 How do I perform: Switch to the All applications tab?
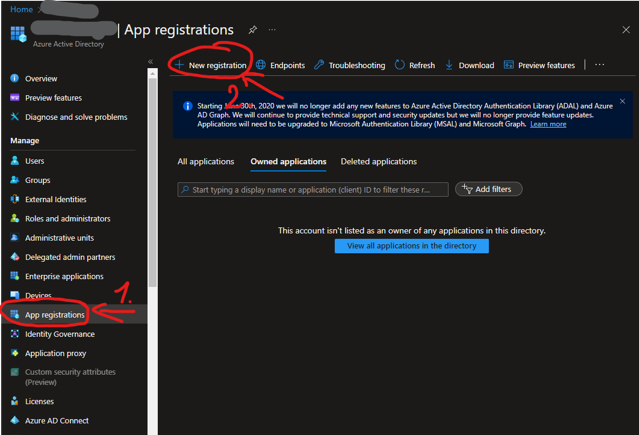pos(206,161)
